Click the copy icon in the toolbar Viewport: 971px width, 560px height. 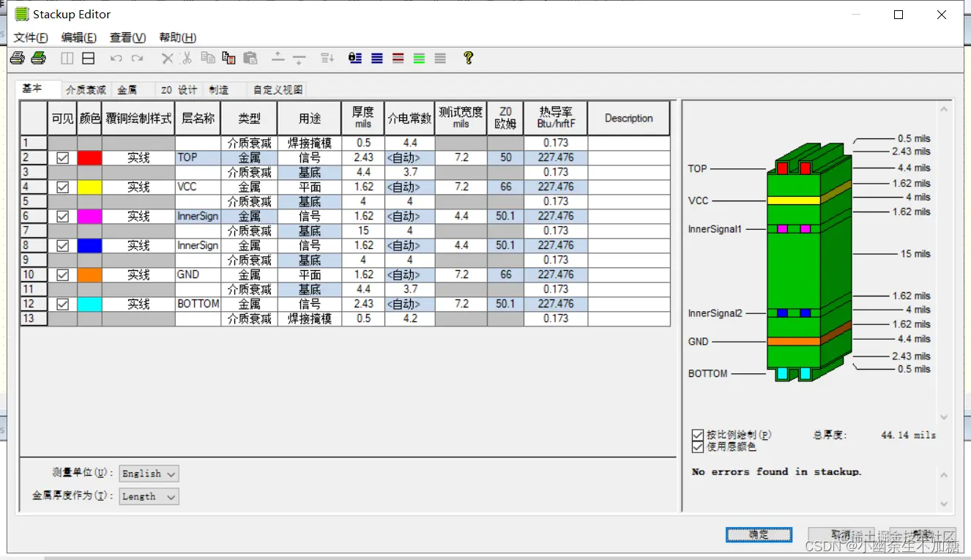coord(208,58)
